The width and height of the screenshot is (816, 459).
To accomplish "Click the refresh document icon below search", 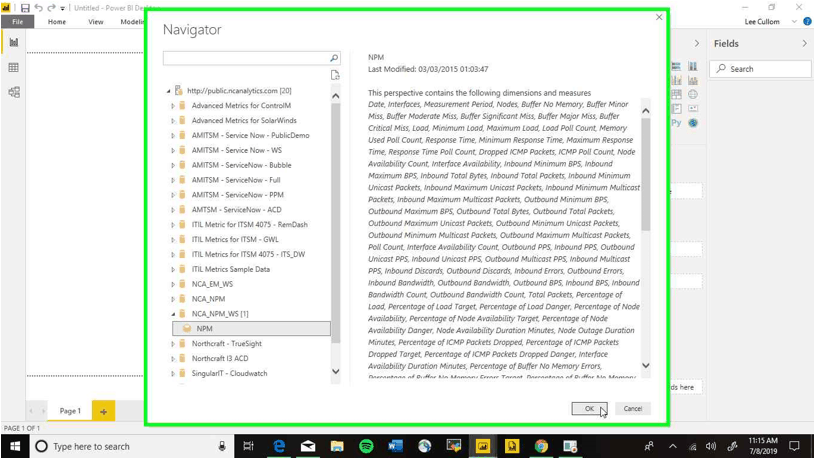I will click(x=335, y=75).
